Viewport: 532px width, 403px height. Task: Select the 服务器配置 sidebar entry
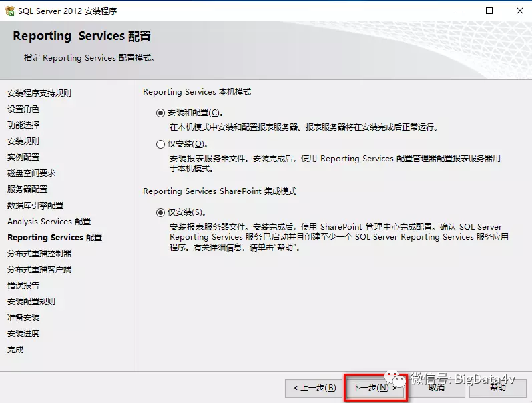point(27,189)
